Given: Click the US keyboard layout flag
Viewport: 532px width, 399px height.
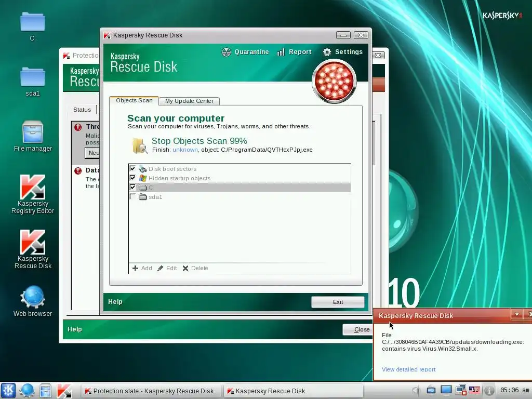Looking at the screenshot, I should pyautogui.click(x=474, y=390).
